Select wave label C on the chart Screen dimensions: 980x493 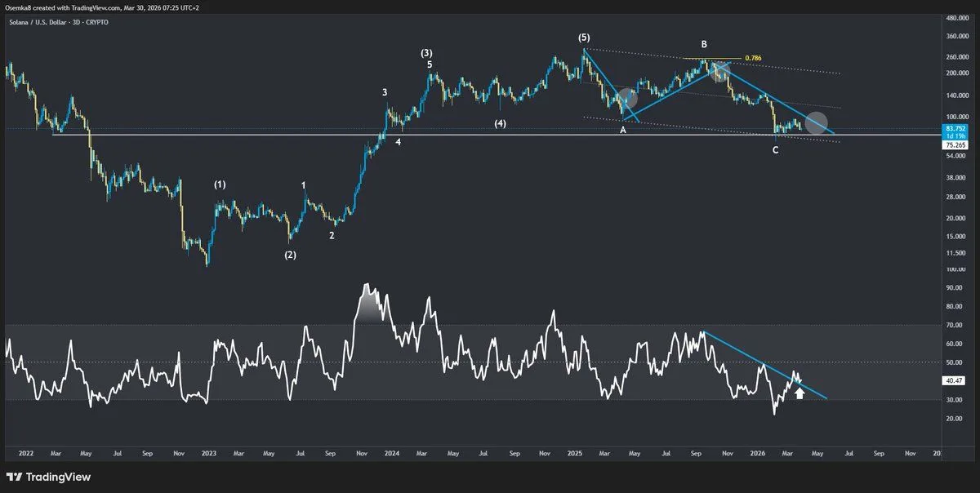click(x=776, y=150)
